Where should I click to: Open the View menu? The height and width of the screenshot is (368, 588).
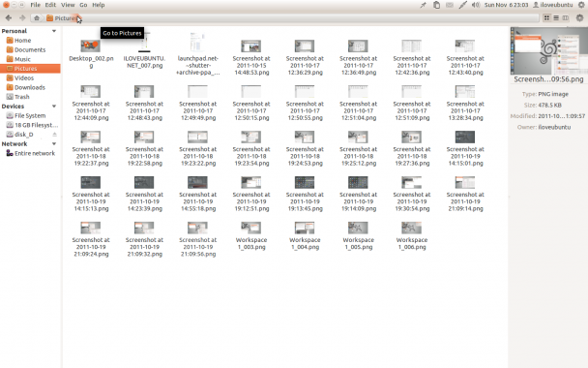pos(68,5)
